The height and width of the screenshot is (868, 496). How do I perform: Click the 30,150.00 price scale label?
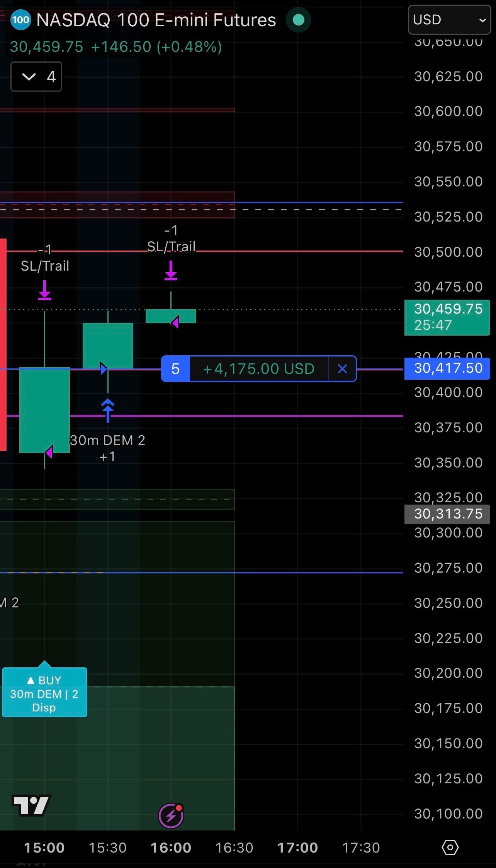[448, 744]
